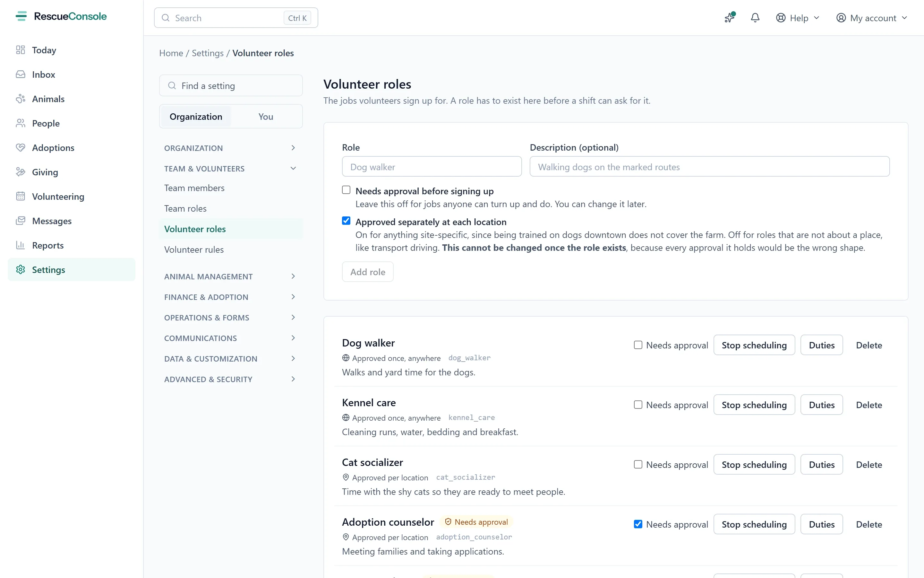
Task: Expand FINANCE & ADOPTION section
Action: (231, 297)
